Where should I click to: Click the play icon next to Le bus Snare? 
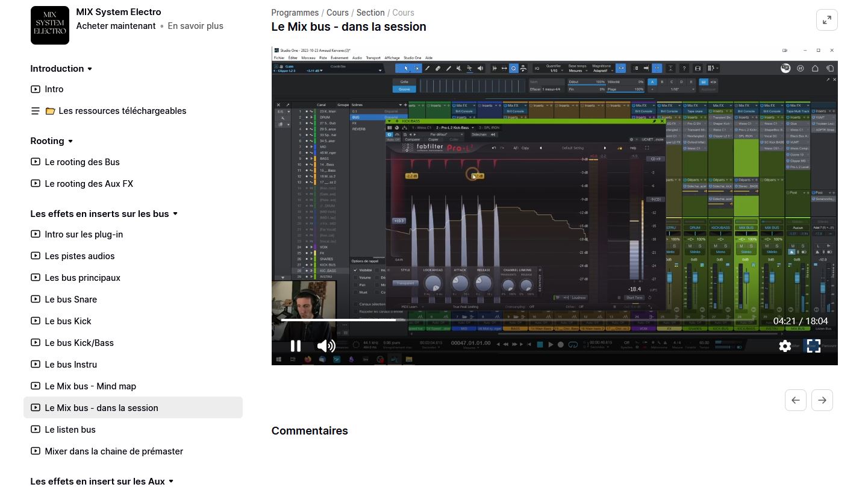(x=35, y=299)
